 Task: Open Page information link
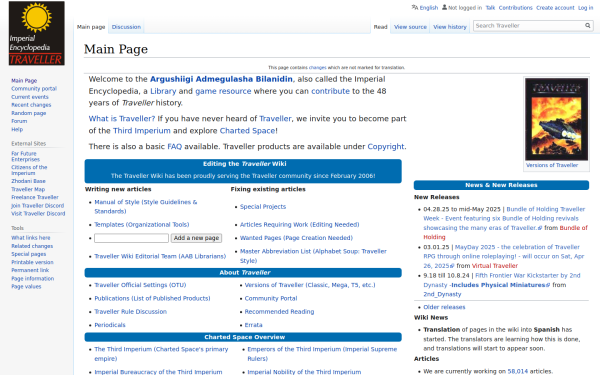pyautogui.click(x=33, y=279)
